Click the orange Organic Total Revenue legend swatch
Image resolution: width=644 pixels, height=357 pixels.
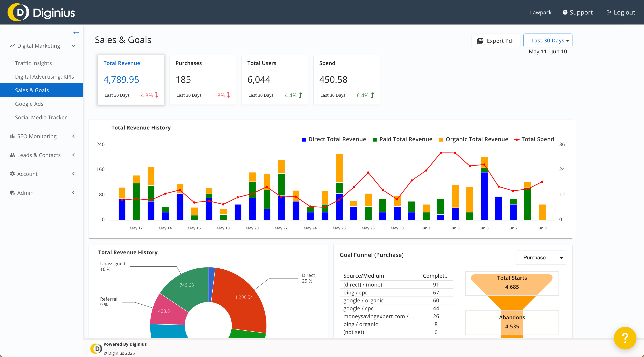point(441,139)
